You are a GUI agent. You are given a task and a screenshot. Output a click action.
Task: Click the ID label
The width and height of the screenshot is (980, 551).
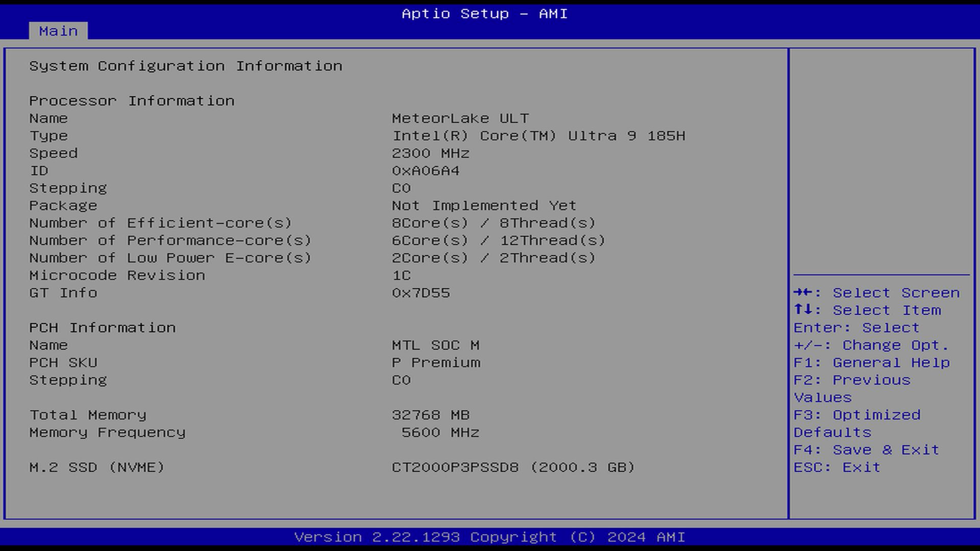[x=39, y=171]
